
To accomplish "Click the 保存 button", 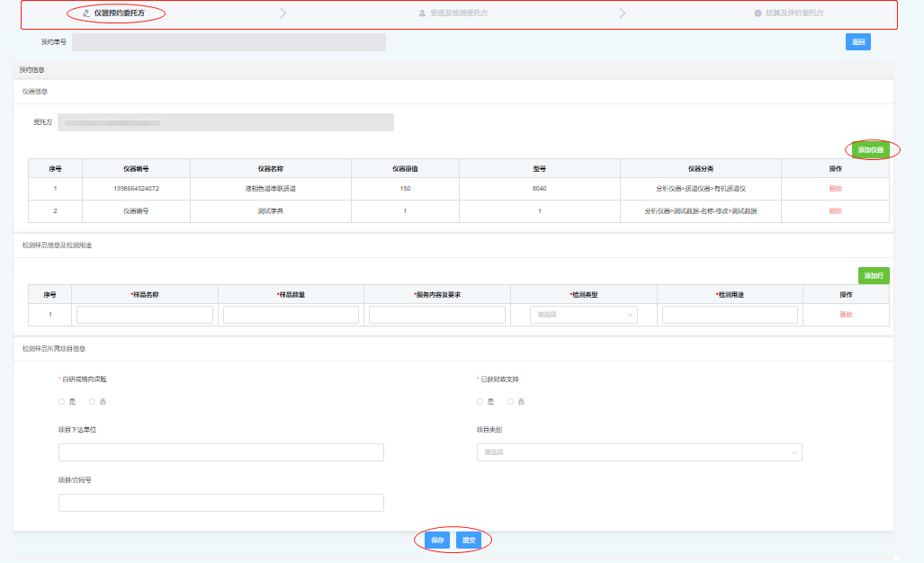I will point(437,541).
